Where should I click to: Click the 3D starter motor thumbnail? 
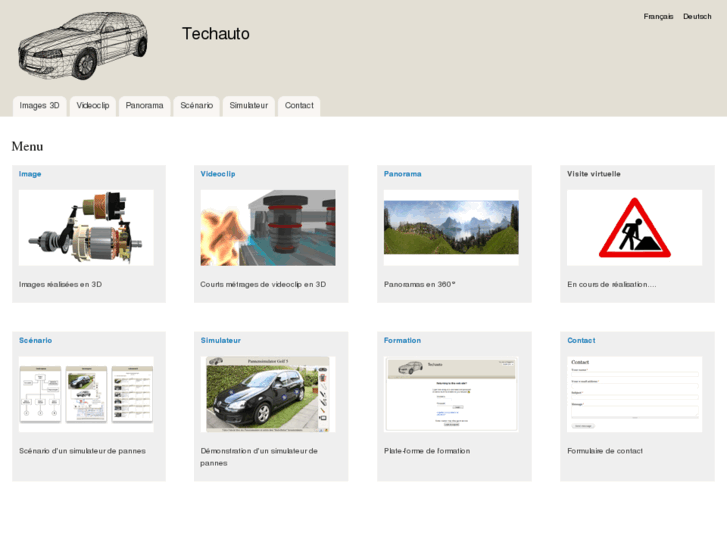(x=86, y=228)
